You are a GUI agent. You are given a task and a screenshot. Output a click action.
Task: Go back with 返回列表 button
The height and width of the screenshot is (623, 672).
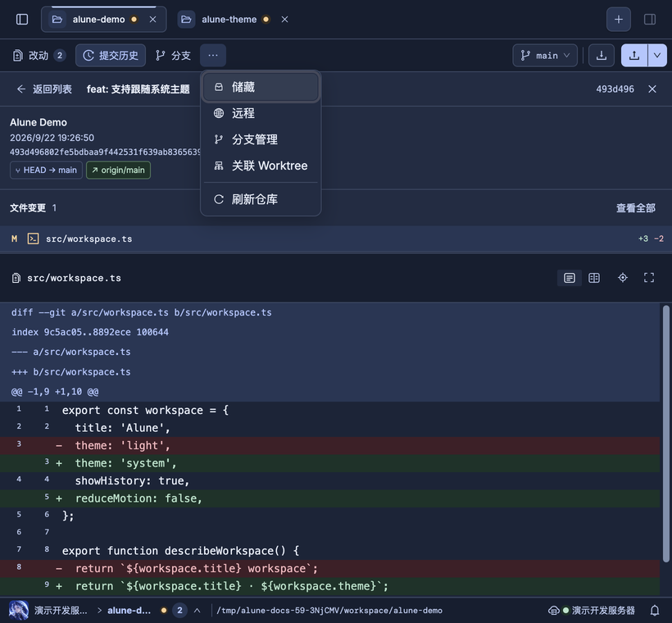tap(44, 89)
